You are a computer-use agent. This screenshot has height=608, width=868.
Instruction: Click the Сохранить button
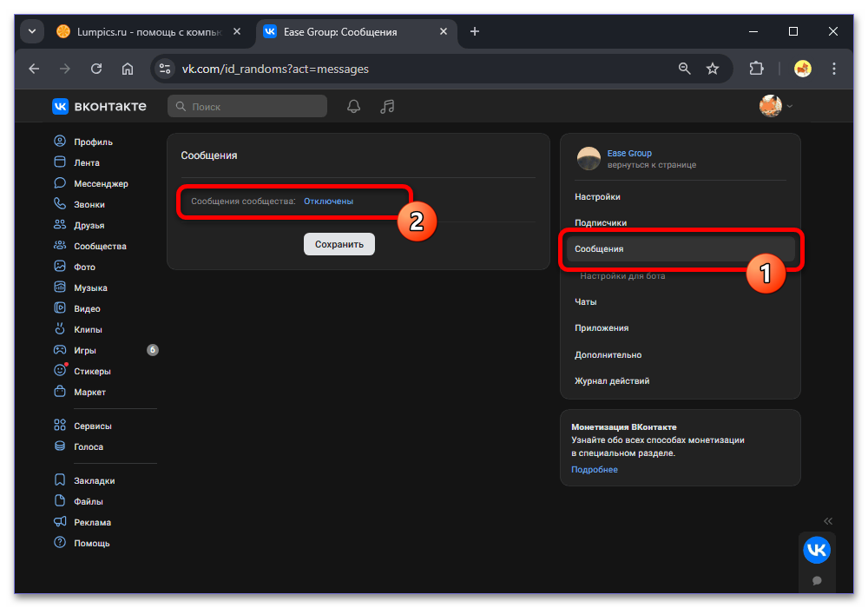tap(339, 244)
